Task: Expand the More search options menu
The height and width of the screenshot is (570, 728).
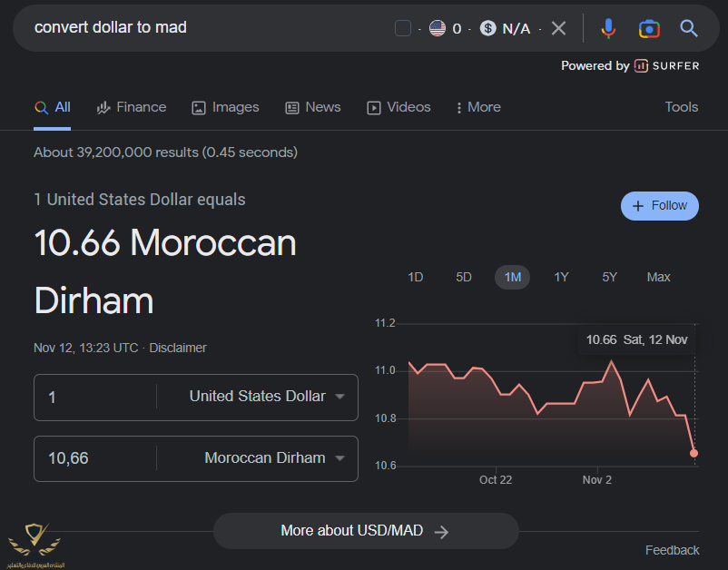Action: coord(478,107)
